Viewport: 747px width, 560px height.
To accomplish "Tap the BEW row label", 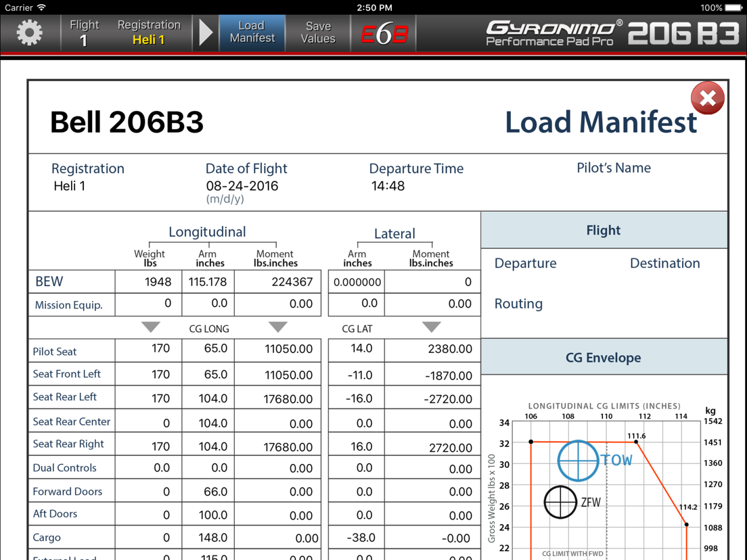I will coord(49,281).
